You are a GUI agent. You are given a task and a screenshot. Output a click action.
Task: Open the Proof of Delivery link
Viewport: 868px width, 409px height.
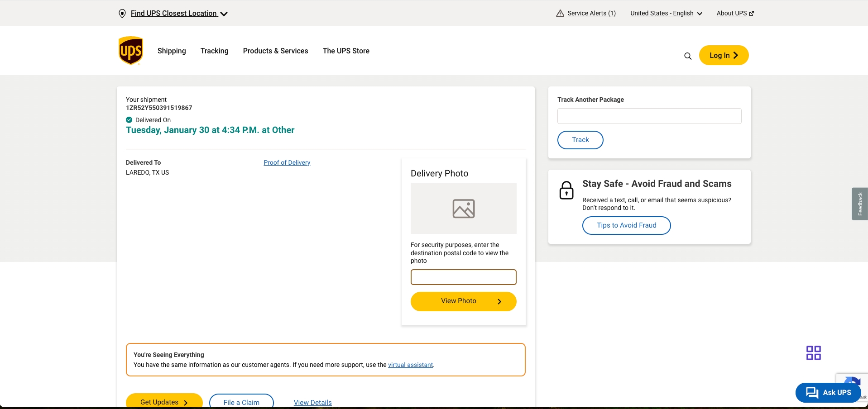click(x=287, y=163)
